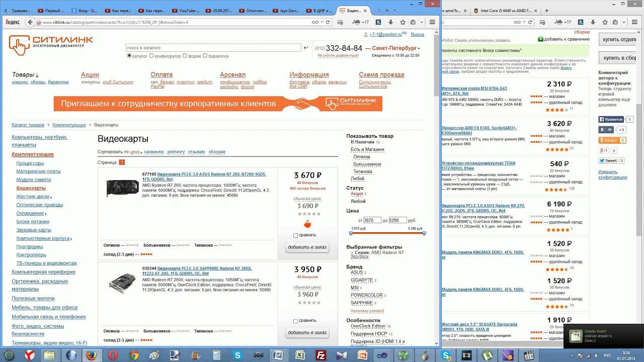
Task: Click the piggy bank icon for Radeon R7 260
Action: (307, 224)
